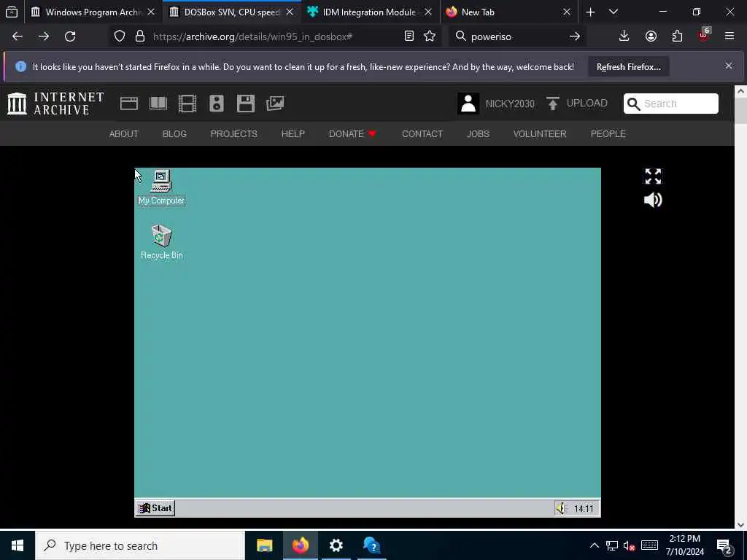Open Settings gear in taskbar
Image resolution: width=747 pixels, height=560 pixels.
tap(336, 545)
